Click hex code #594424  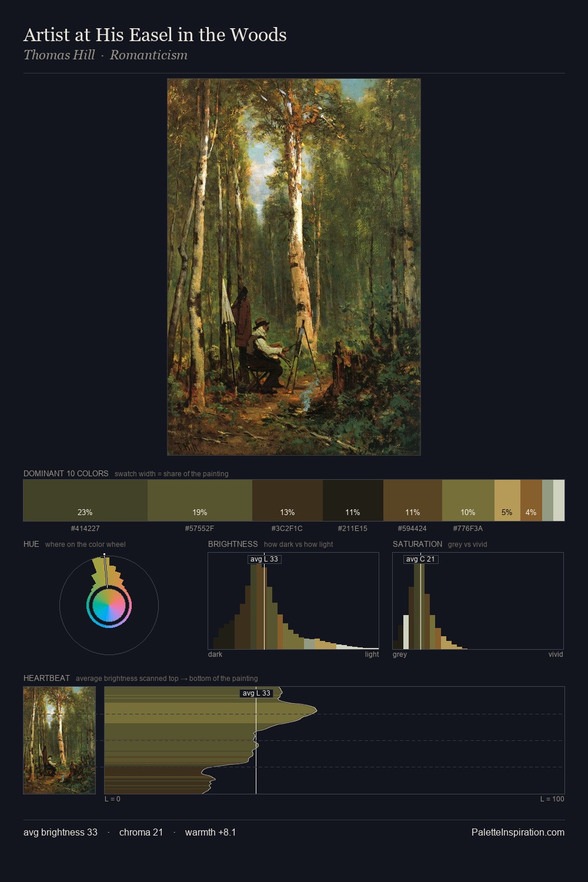tap(412, 529)
